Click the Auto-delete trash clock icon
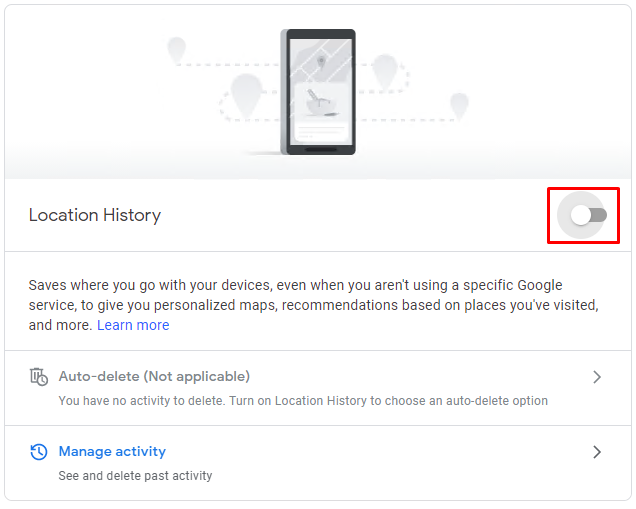The width and height of the screenshot is (636, 509). 39,377
